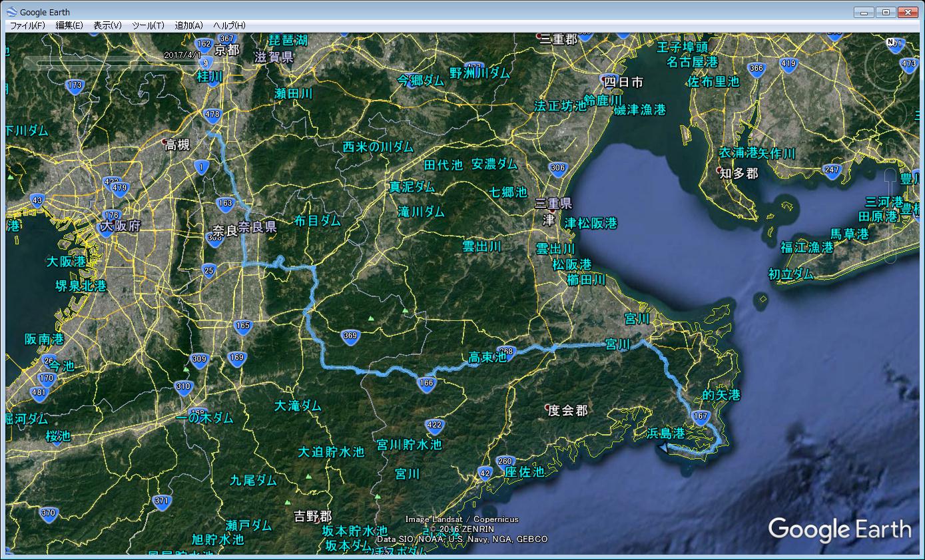Screen dimensions: 925x560
Task: Click the route 306 road shield
Action: click(x=558, y=168)
